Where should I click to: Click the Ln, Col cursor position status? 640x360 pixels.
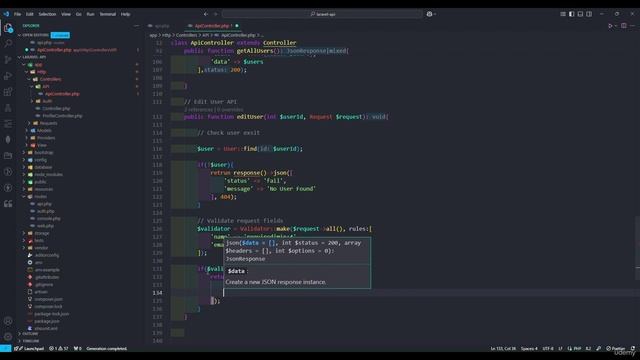[503, 349]
